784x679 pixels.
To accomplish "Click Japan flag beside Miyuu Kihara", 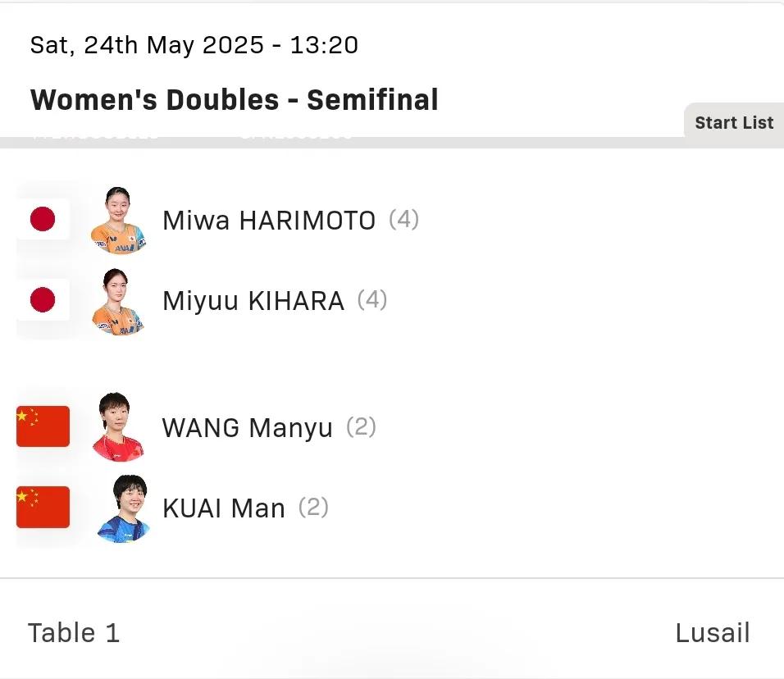I will click(x=43, y=300).
